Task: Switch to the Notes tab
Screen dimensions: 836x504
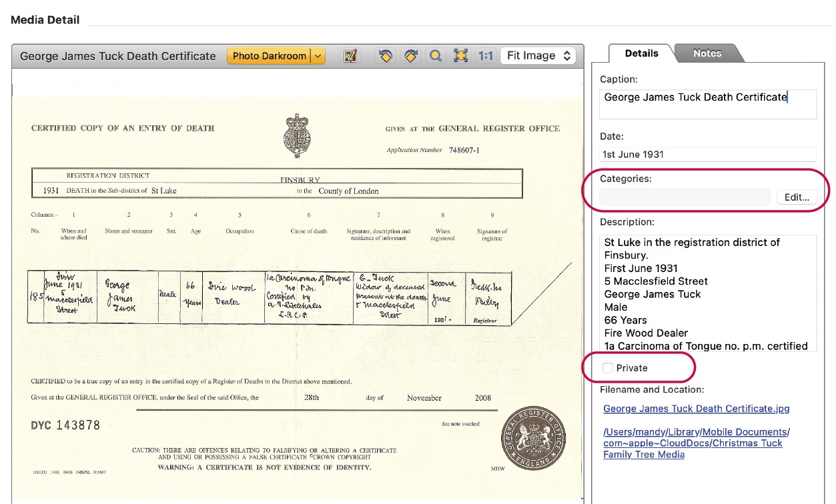Action: [707, 53]
